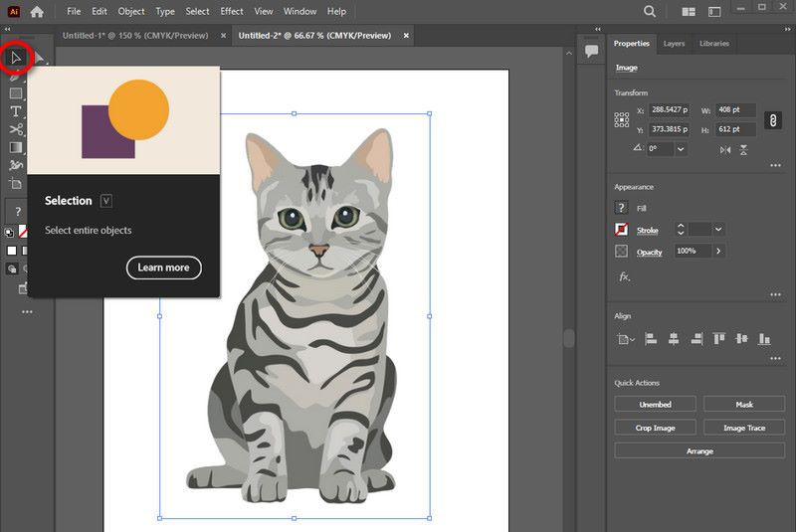Click the Arrange button
This screenshot has height=532, width=796.
(x=699, y=450)
